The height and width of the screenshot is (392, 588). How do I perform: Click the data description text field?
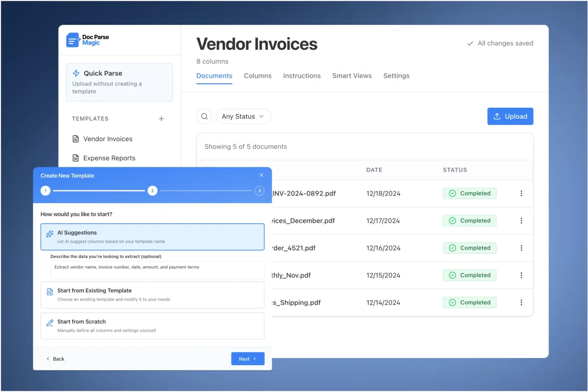pyautogui.click(x=157, y=270)
